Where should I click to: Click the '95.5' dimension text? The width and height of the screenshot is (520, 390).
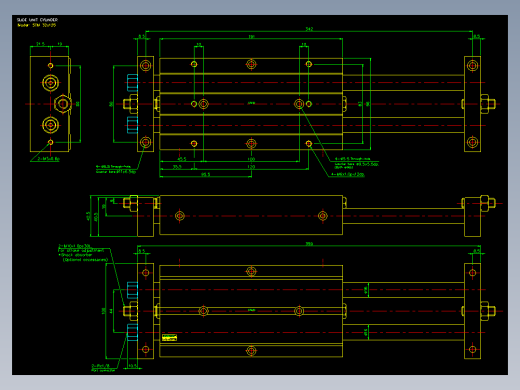(x=205, y=174)
